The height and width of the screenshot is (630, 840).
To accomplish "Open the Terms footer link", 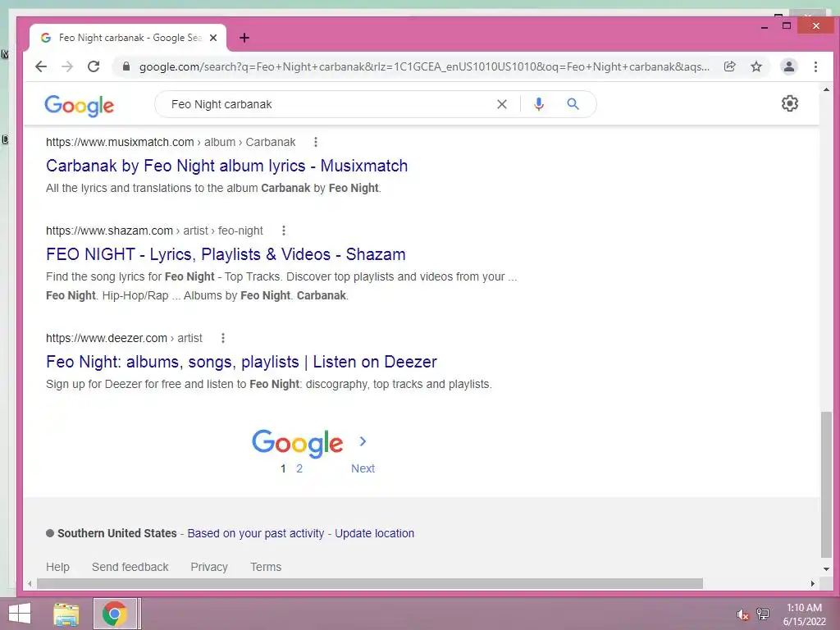I will [266, 567].
